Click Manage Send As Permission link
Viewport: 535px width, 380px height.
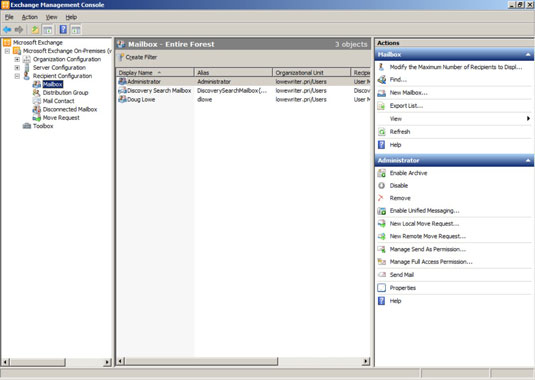click(428, 249)
